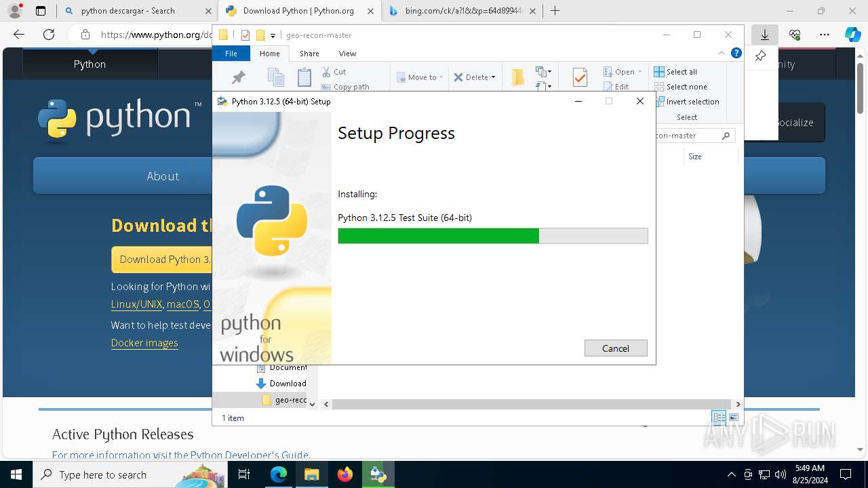Open Windows Start menu
Image resolution: width=868 pixels, height=488 pixels.
coord(16,474)
